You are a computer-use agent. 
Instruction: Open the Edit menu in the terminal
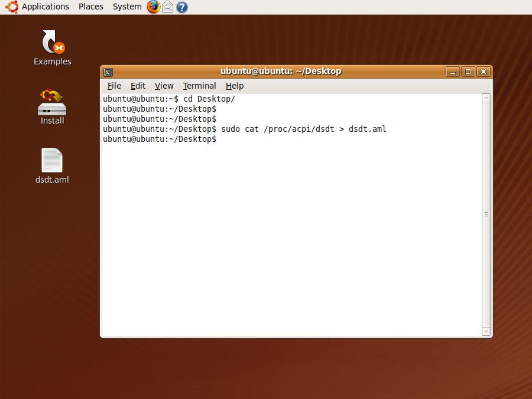click(x=138, y=86)
